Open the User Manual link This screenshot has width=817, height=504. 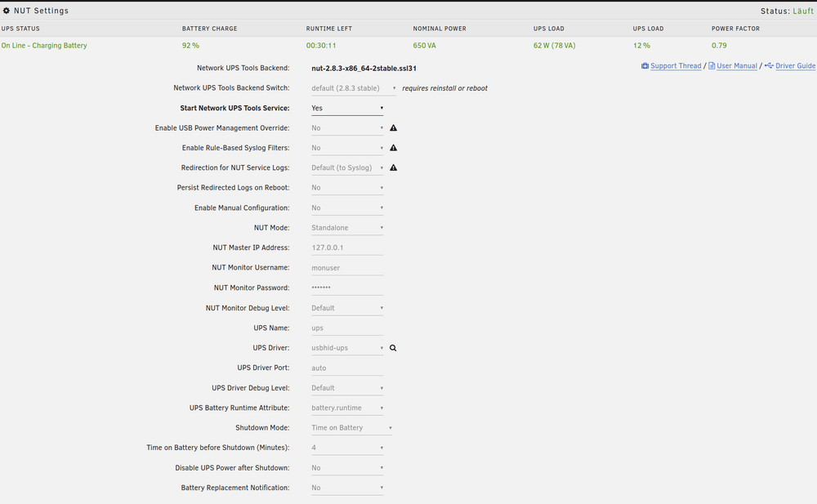click(x=736, y=65)
